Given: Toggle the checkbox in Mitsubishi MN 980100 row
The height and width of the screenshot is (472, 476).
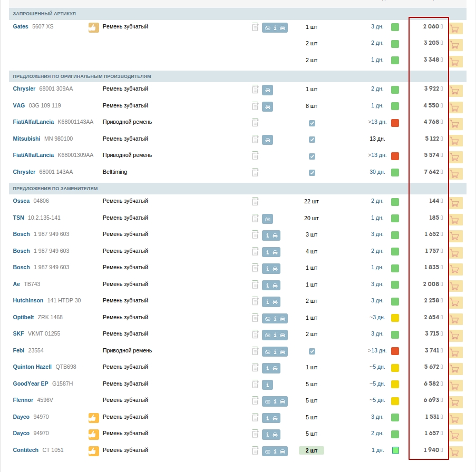Looking at the screenshot, I should coord(312,140).
